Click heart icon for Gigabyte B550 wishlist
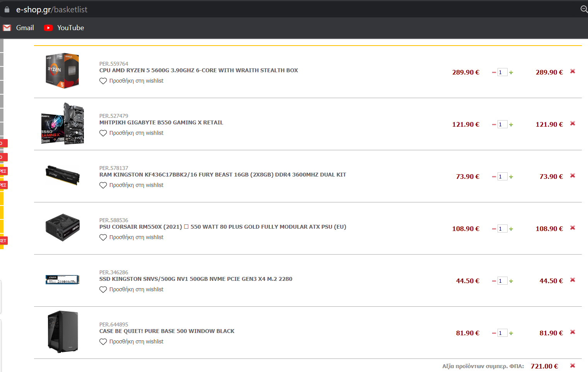The width and height of the screenshot is (588, 372). [x=103, y=133]
